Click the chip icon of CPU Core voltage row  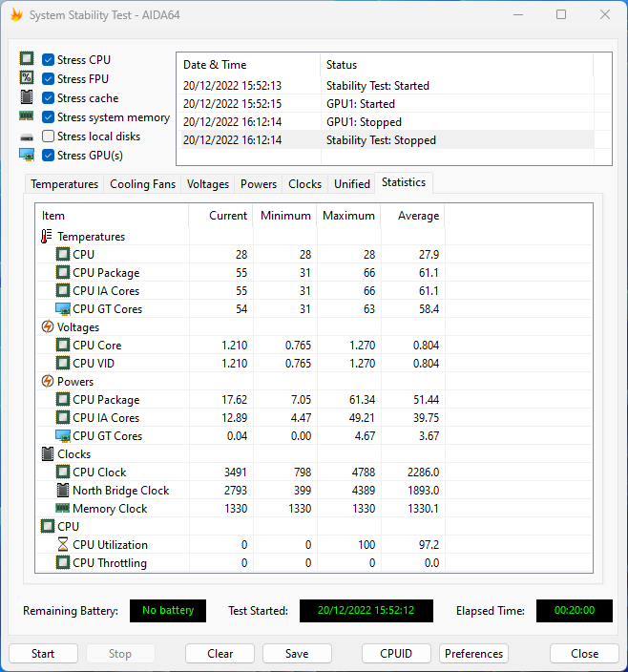click(x=63, y=345)
